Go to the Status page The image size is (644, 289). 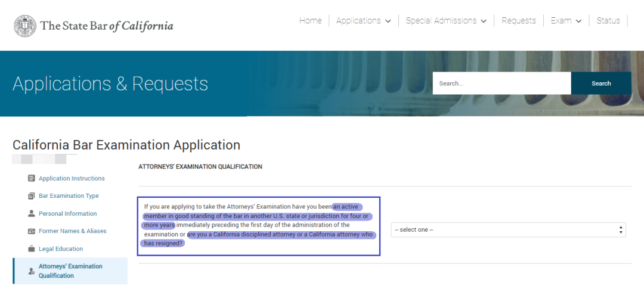click(x=608, y=20)
